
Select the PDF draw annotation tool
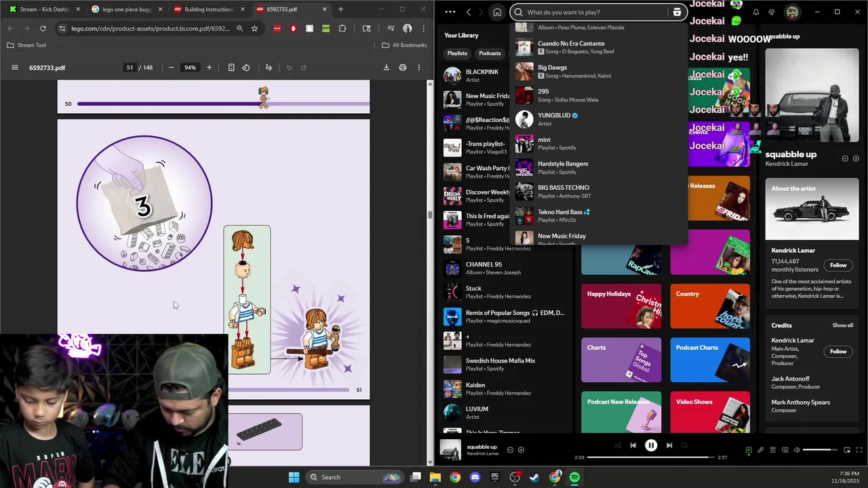[x=269, y=68]
